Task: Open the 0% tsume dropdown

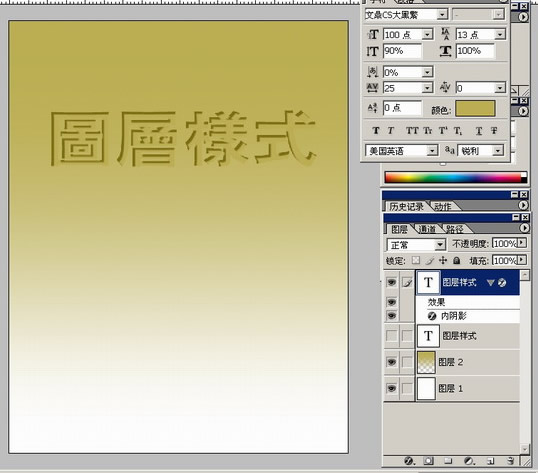Action: coord(427,72)
